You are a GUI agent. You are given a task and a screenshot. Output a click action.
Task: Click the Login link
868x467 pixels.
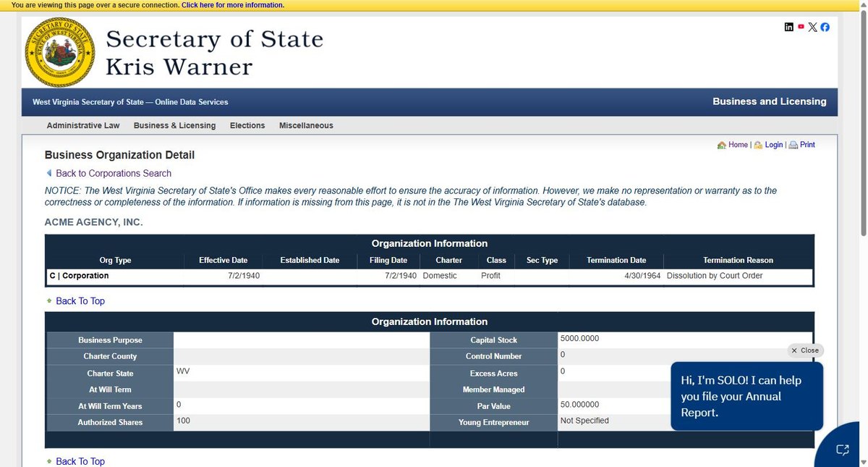tap(774, 145)
